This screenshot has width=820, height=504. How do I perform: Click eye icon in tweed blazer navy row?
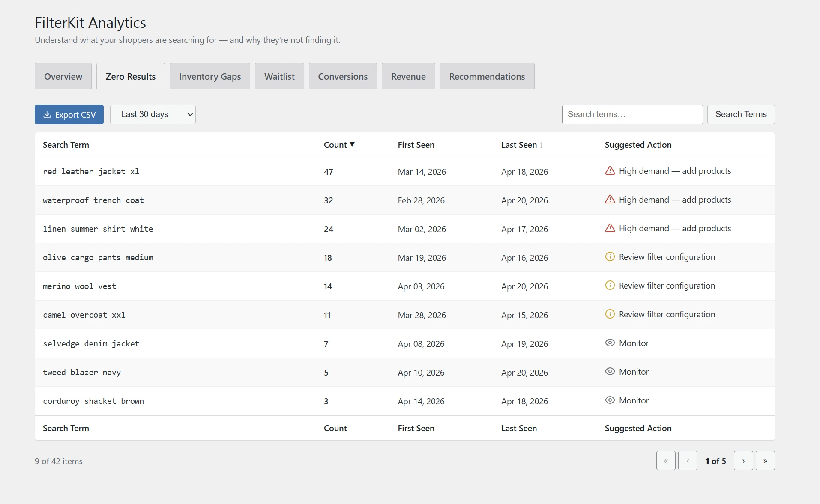tap(610, 372)
